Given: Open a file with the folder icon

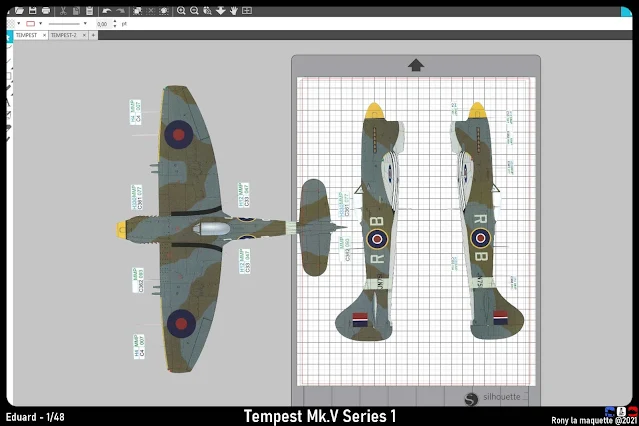Looking at the screenshot, I should (x=19, y=11).
